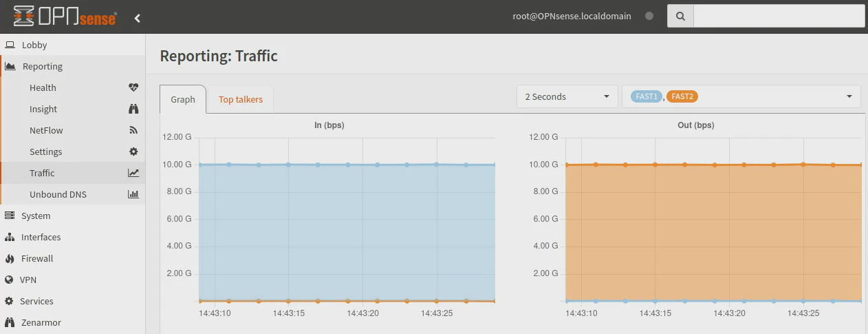Switch to the Graph tab
Screen dimensions: 868x334
click(183, 99)
